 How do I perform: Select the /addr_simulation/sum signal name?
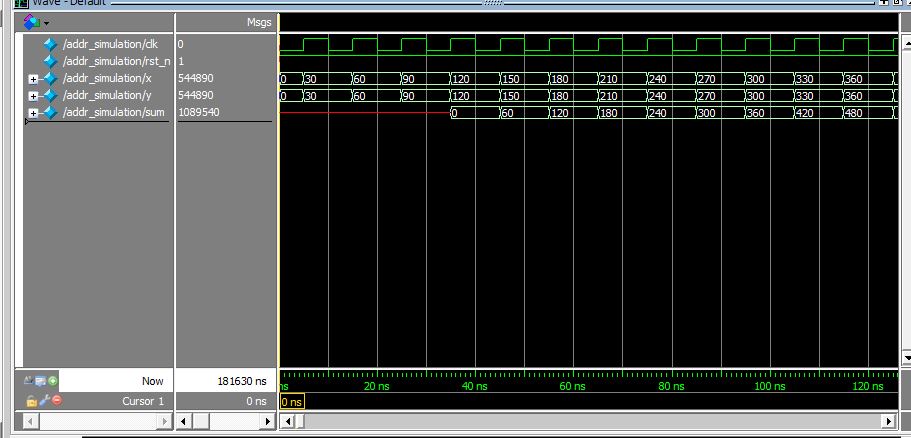pyautogui.click(x=113, y=112)
